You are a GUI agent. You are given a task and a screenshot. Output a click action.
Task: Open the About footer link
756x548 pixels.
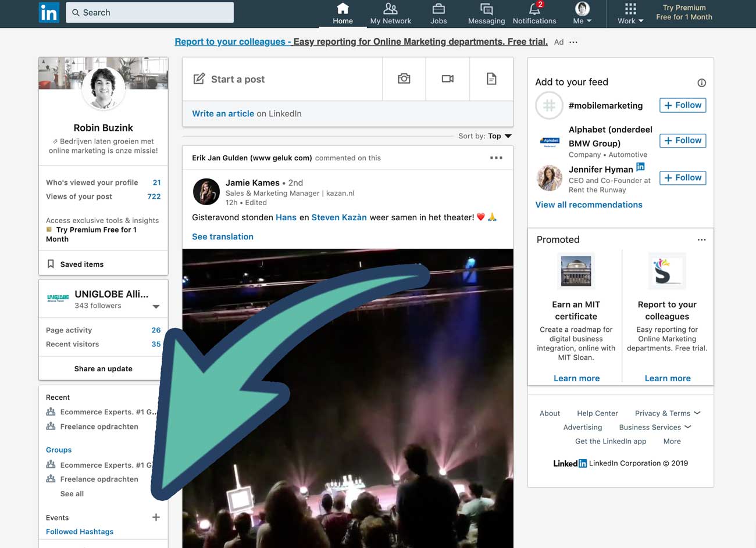coord(550,413)
